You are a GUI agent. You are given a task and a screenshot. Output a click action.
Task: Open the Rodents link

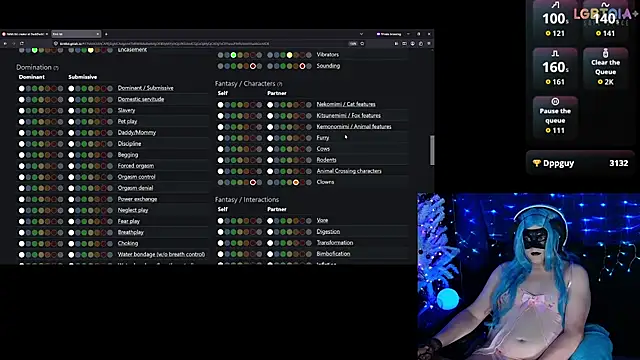(x=326, y=160)
